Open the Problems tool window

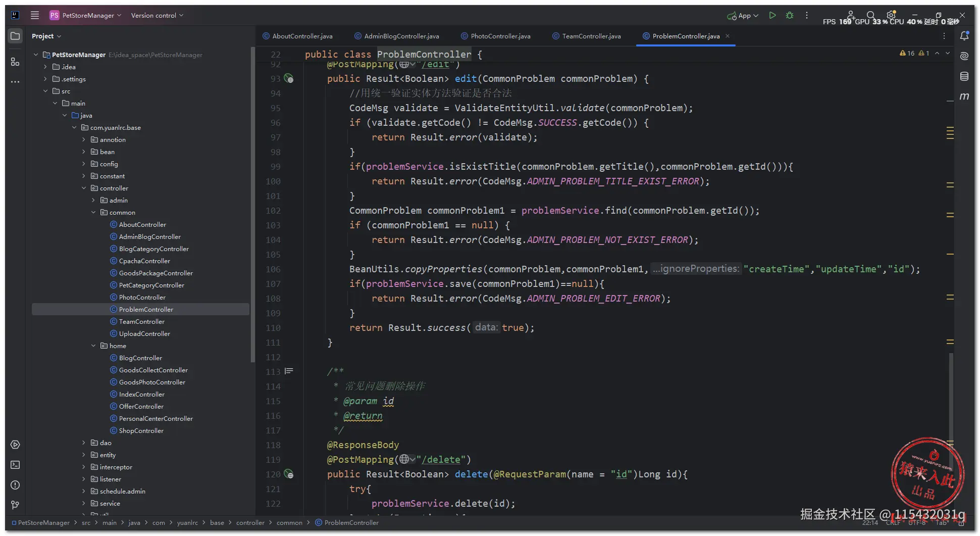[x=15, y=485]
